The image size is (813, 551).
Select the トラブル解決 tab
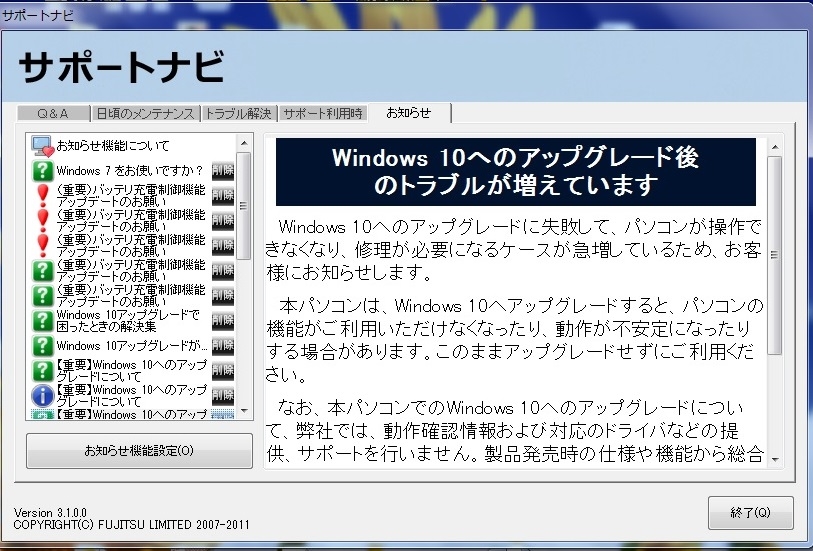[239, 114]
